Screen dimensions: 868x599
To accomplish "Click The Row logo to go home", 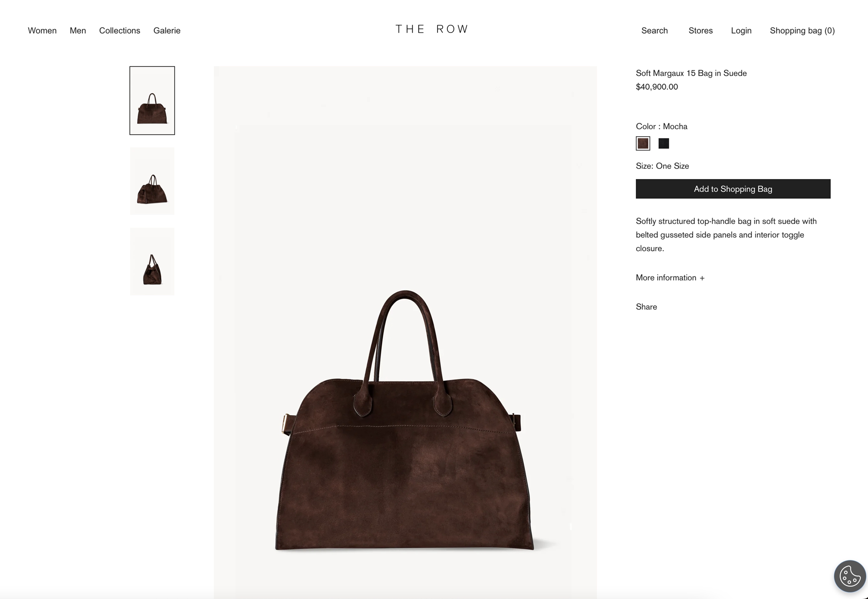I will pyautogui.click(x=432, y=29).
